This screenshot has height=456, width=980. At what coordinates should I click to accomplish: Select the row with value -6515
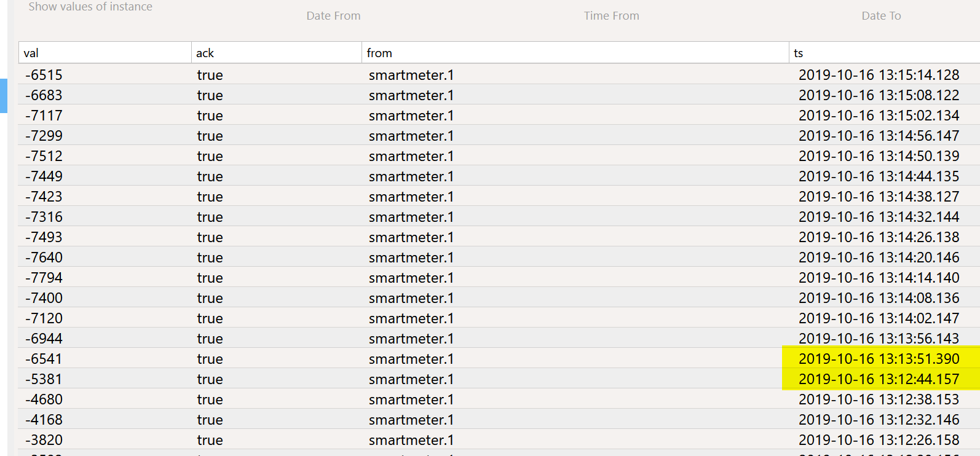coord(499,74)
